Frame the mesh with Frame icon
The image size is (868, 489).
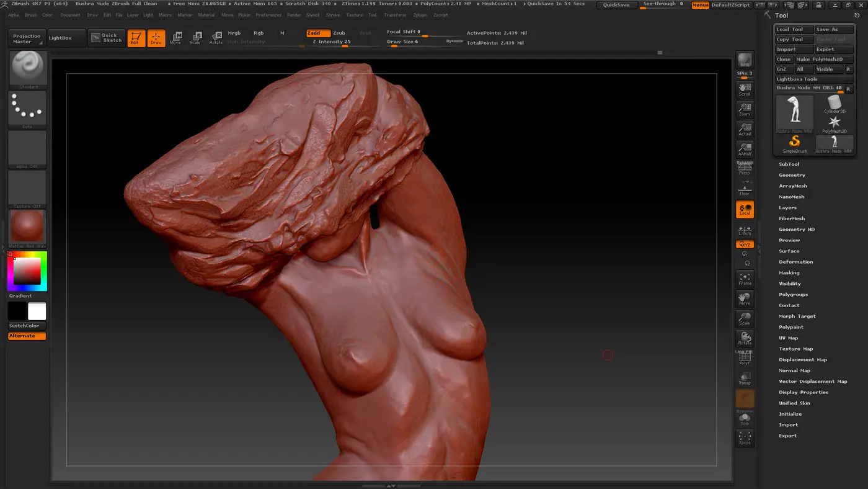[745, 279]
